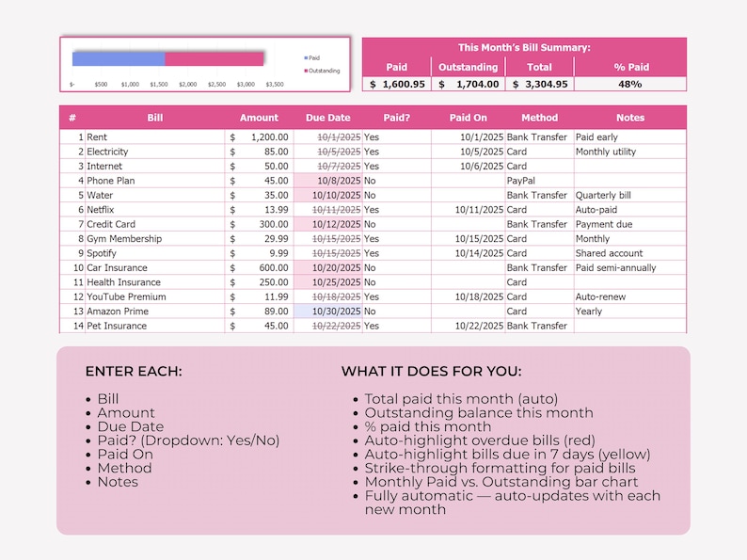Click the Paid? column header
747x560 pixels.
point(396,118)
